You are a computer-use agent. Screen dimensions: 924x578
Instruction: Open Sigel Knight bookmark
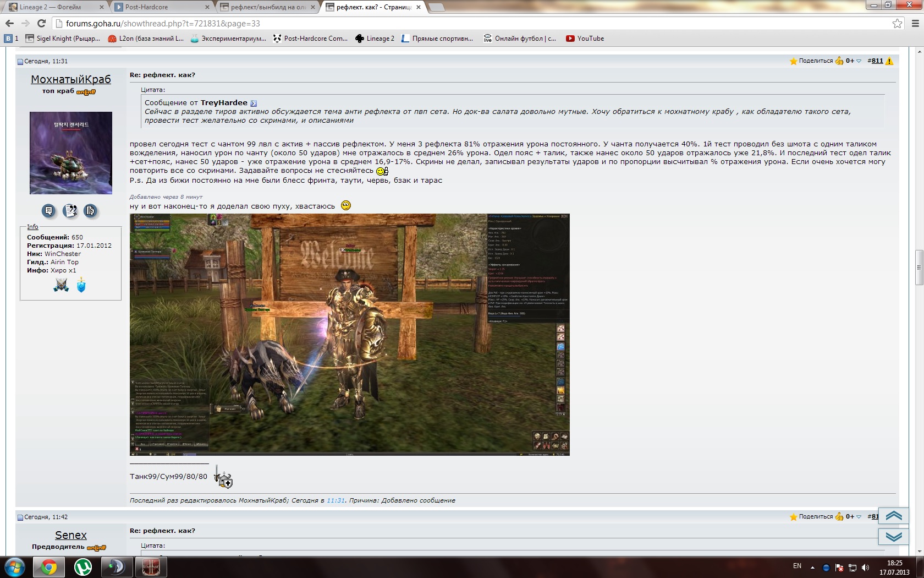tap(63, 39)
